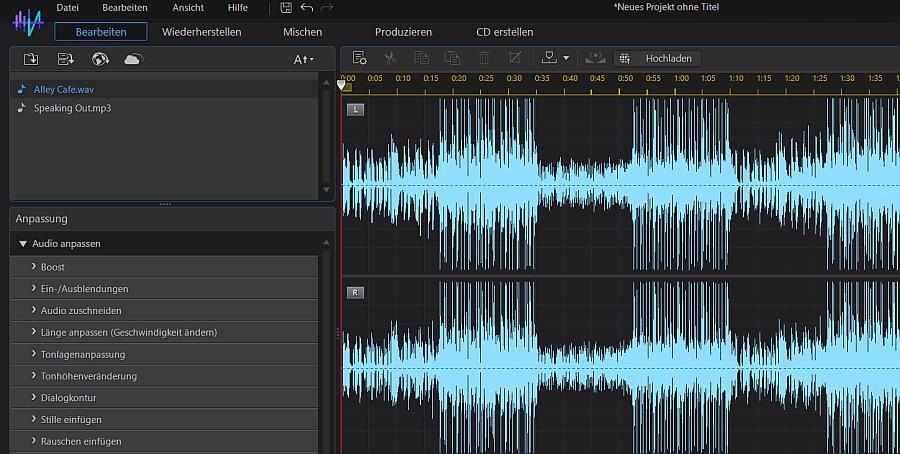900x454 pixels.
Task: Open the Wiederherstellen room
Action: tap(201, 32)
